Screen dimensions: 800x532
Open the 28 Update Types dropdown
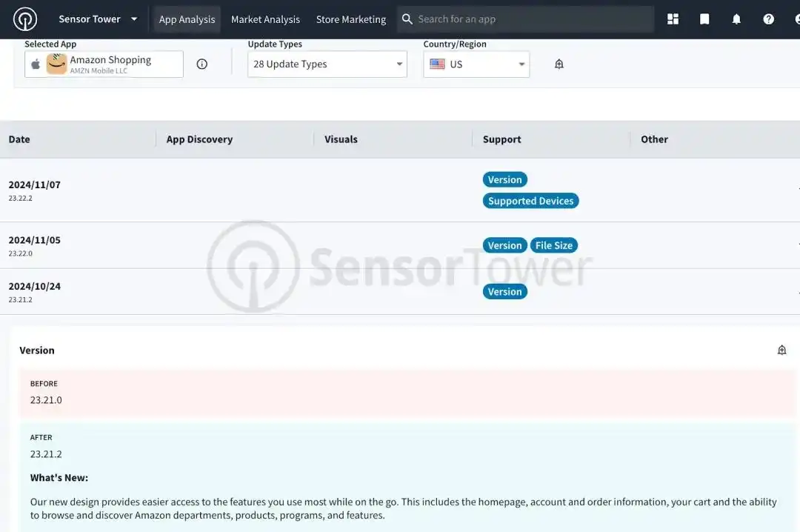pos(327,64)
